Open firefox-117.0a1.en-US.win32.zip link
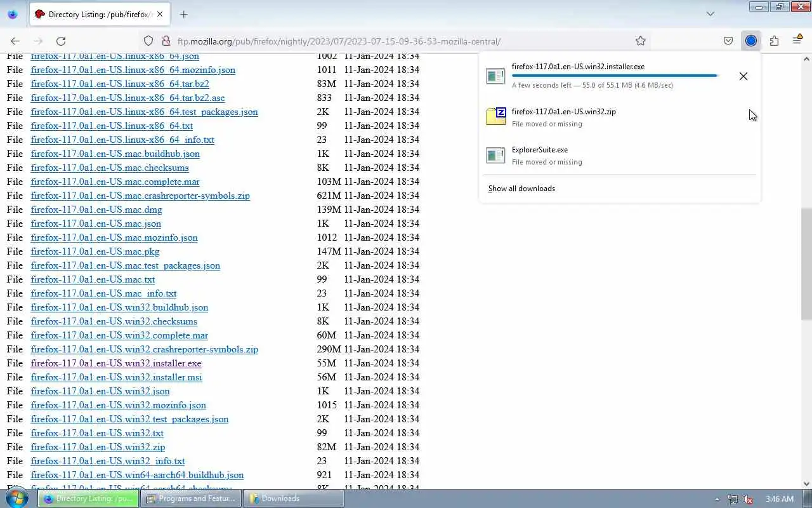 point(98,447)
